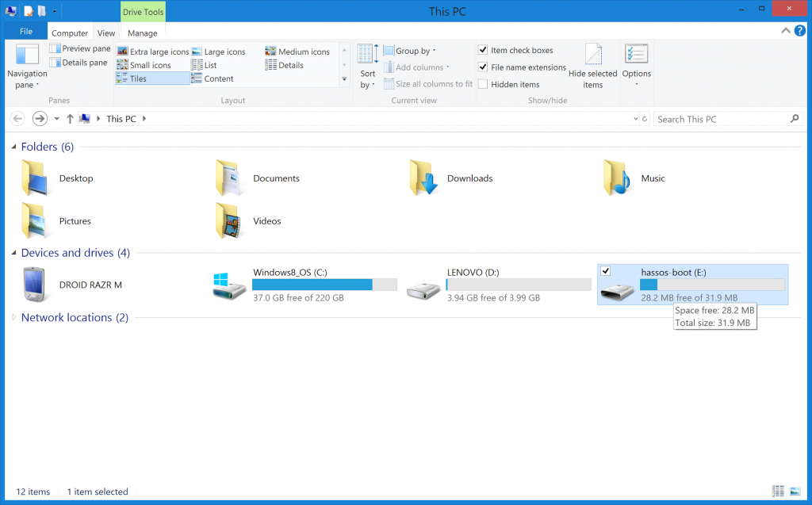Click the Windows8_OS (C:) usage bar
Image resolution: width=812 pixels, height=505 pixels.
pos(324,285)
